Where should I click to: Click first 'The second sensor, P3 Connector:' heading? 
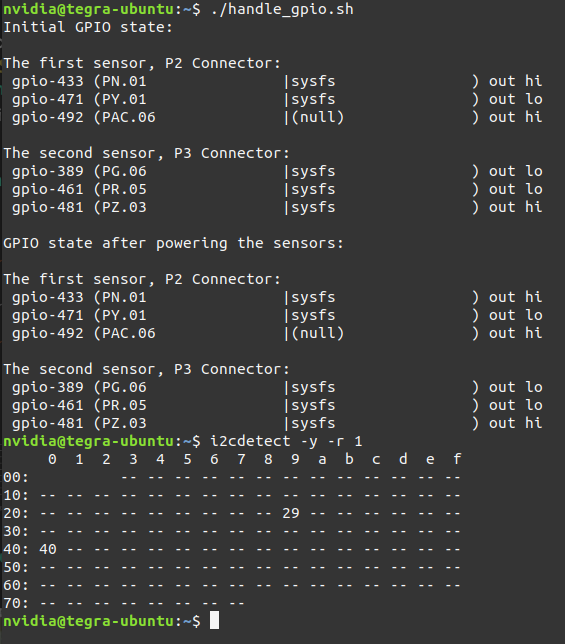point(147,153)
